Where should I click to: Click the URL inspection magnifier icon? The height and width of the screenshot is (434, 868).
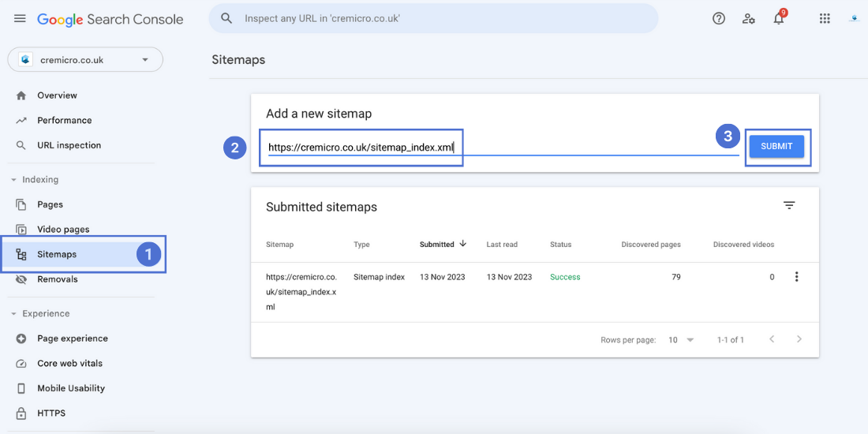click(x=21, y=146)
